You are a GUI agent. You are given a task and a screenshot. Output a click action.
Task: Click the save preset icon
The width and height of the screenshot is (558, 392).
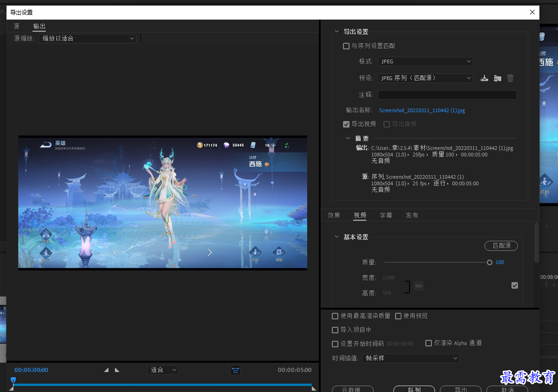click(484, 78)
